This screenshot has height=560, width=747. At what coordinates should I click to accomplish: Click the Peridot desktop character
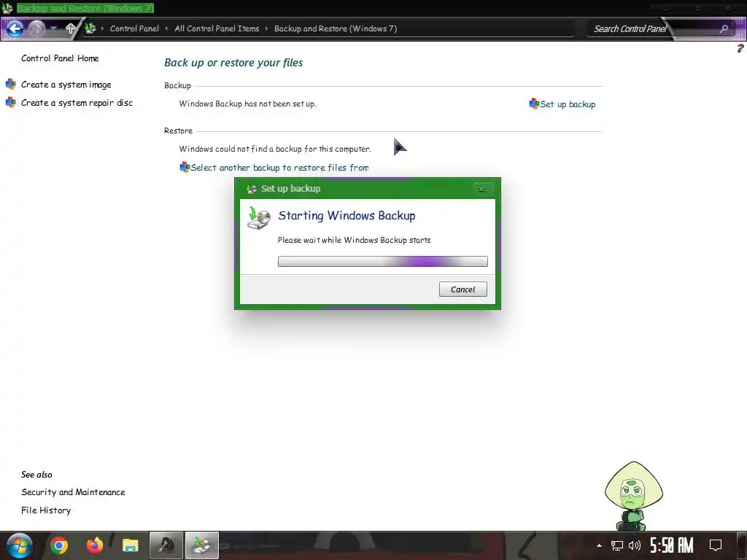(634, 496)
